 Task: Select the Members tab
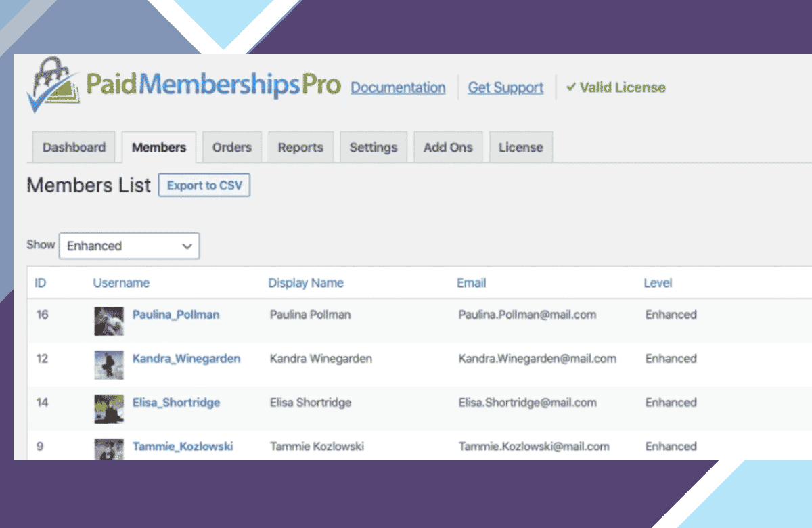(159, 147)
